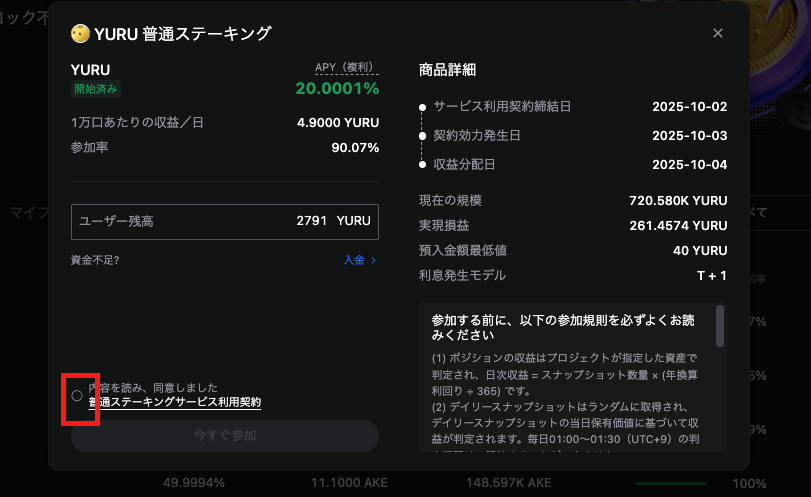Screen dimensions: 811x497
Task: Open 普通ステーキングサービス利用契約 link
Action: click(x=174, y=402)
